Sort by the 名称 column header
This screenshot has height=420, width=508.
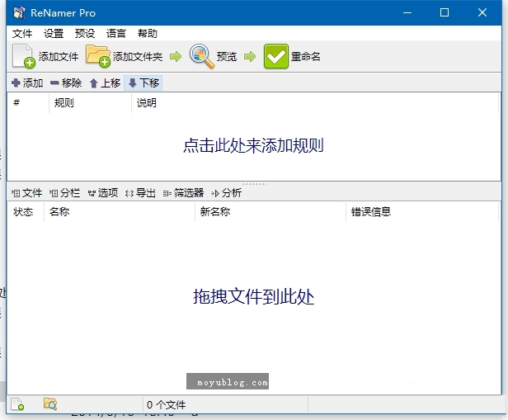click(120, 212)
